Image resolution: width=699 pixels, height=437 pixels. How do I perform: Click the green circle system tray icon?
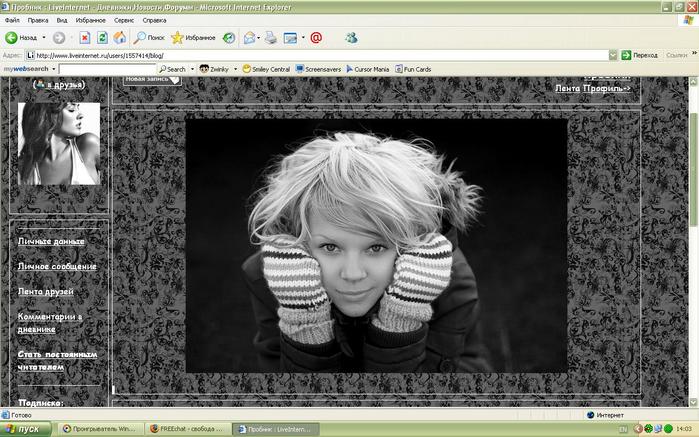(668, 429)
